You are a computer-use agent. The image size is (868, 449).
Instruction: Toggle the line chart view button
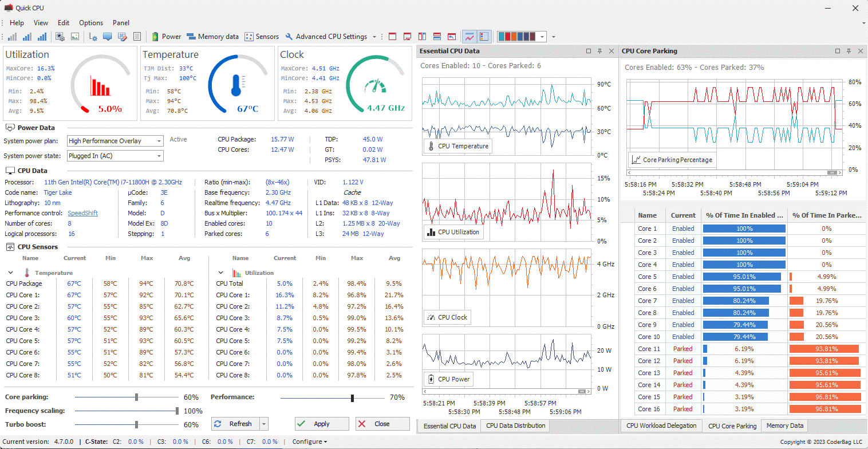pos(469,37)
